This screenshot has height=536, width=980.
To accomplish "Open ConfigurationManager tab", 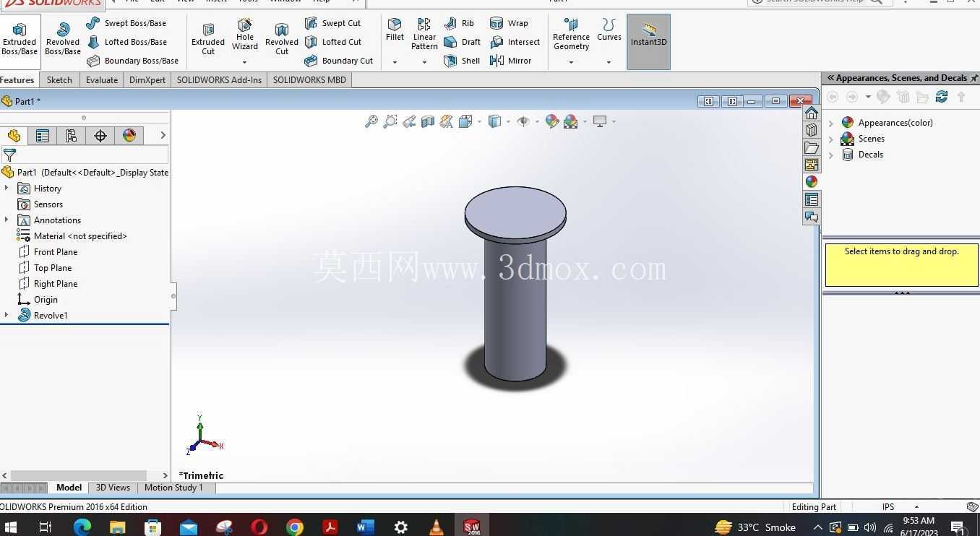I will (x=71, y=136).
